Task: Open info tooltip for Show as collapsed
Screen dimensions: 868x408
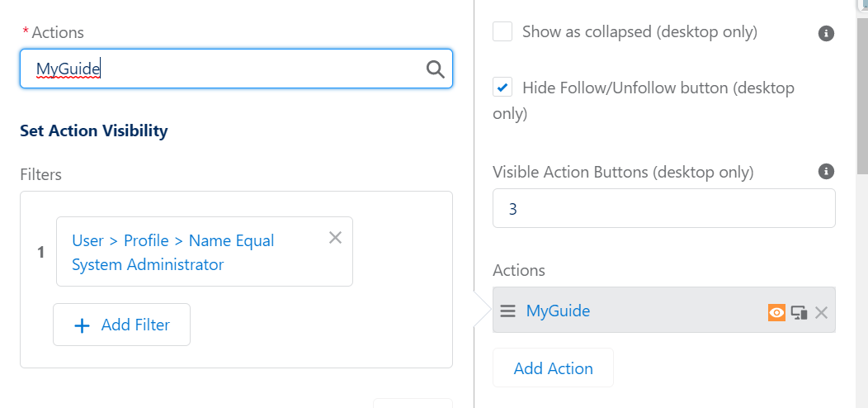Action: 826,33
